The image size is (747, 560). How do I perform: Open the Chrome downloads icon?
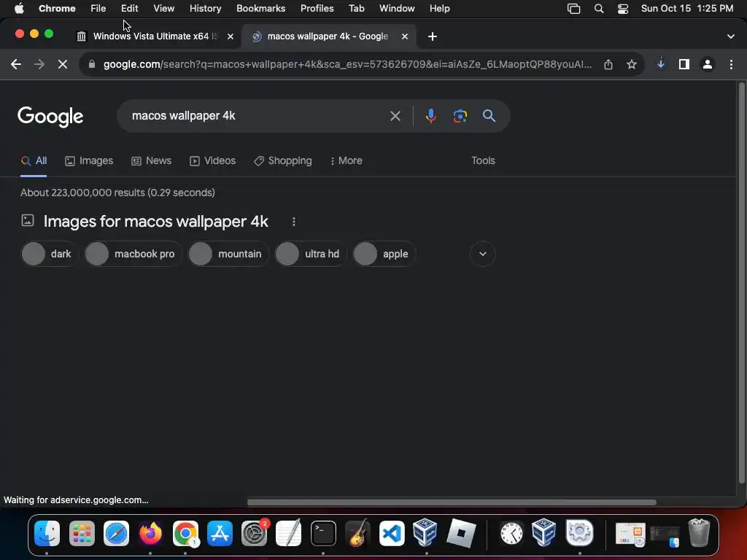click(x=661, y=64)
